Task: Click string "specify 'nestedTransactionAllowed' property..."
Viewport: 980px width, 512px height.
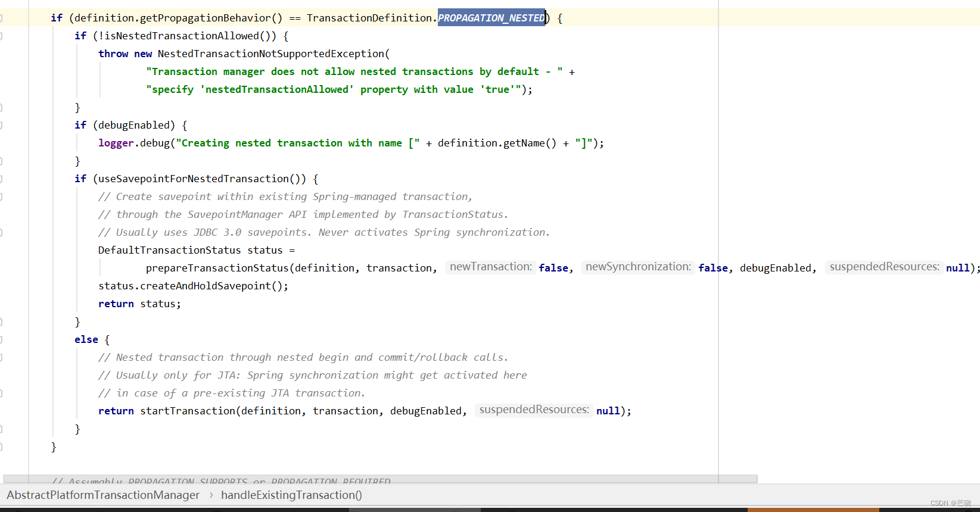Action: point(333,89)
